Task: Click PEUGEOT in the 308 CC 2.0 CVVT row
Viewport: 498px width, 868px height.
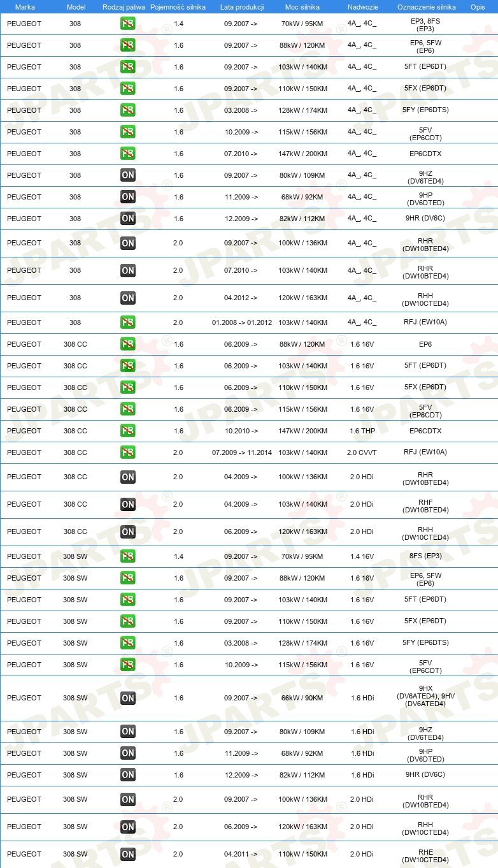Action: click(24, 452)
